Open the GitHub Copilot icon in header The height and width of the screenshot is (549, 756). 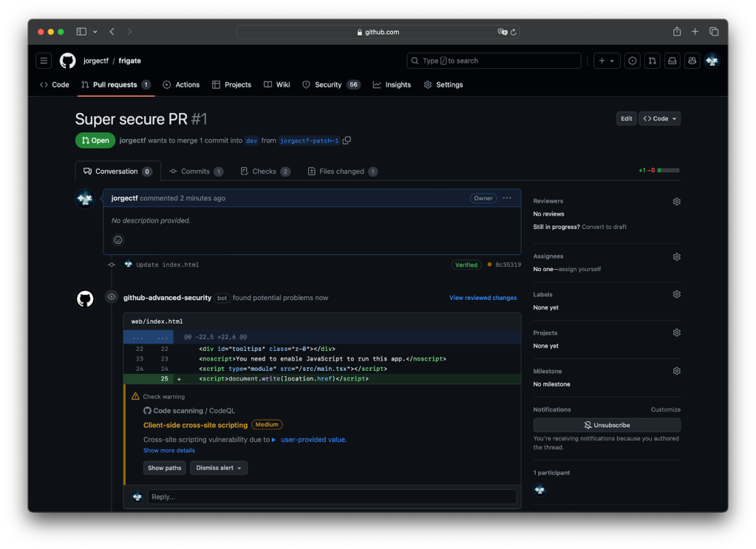pyautogui.click(x=692, y=61)
